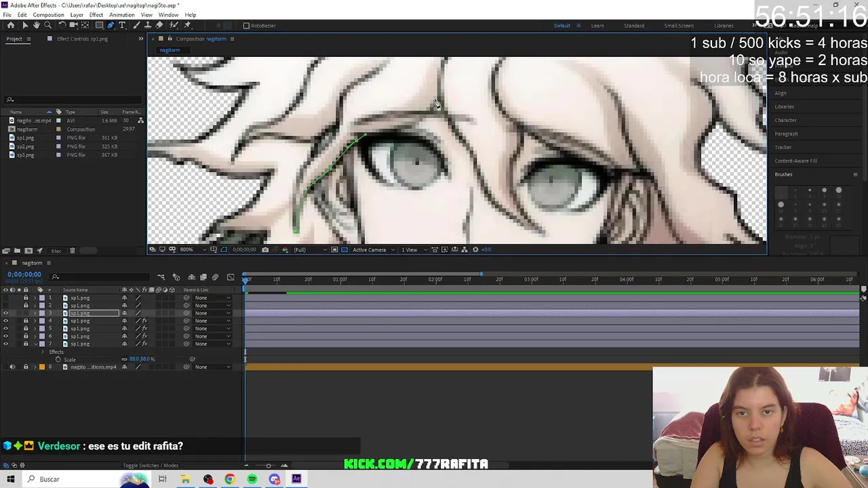Select the Roto Brush tool
This screenshot has width=868, height=488.
[173, 25]
